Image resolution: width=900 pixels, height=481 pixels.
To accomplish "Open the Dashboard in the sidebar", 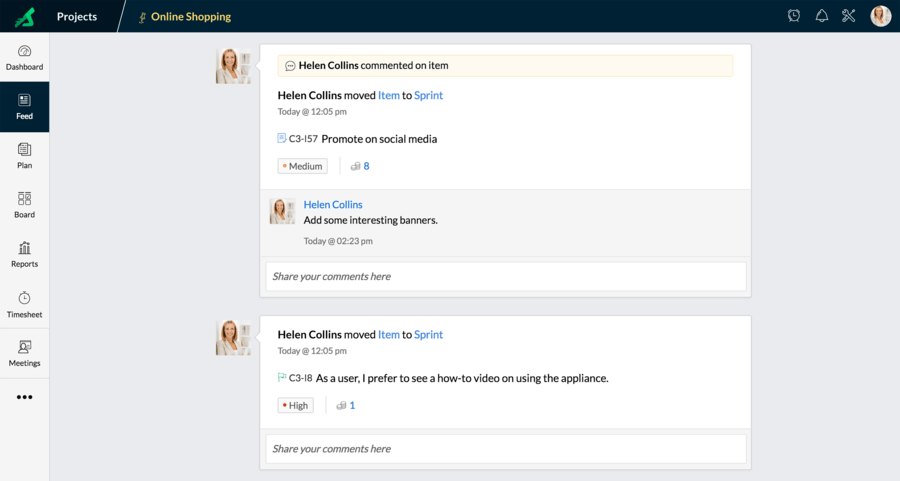I will coord(24,57).
